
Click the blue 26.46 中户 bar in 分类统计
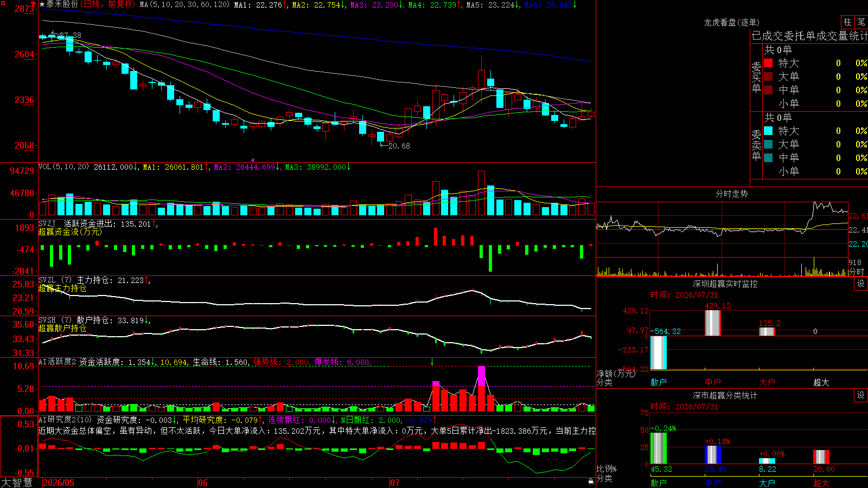(x=713, y=454)
